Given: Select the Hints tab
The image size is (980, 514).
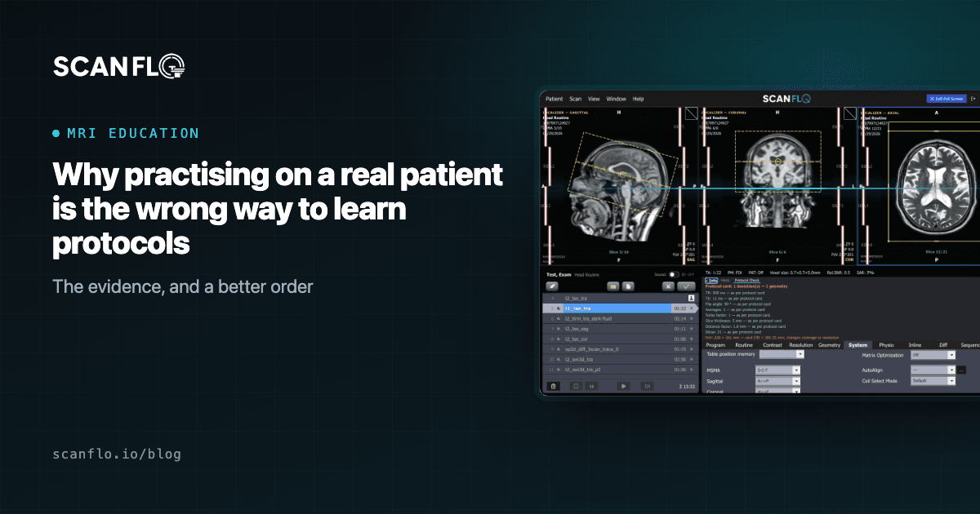Looking at the screenshot, I should [725, 280].
